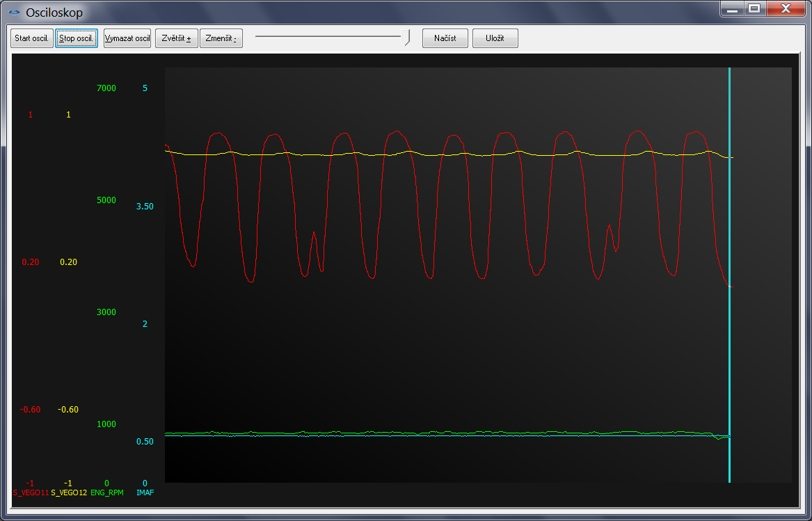Screen dimensions: 812x521
Task: Zoom out using Zmenšit -
Action: click(221, 38)
